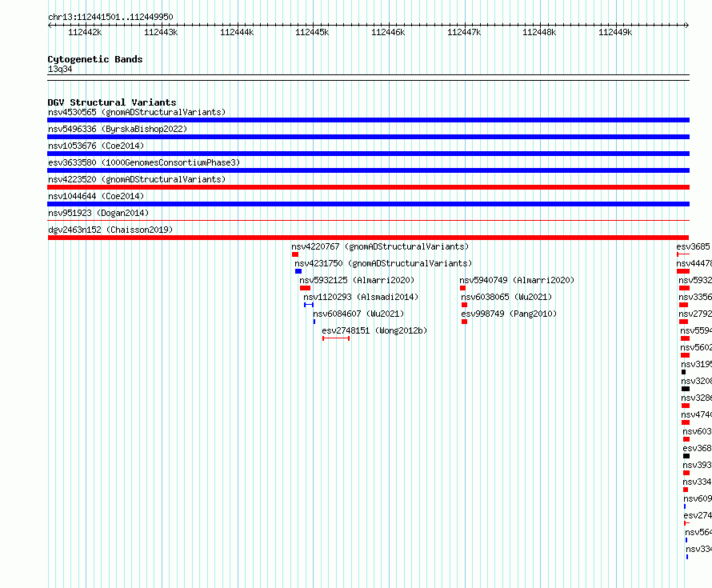Click the 112445k ruler label
This screenshot has width=712, height=588.
point(312,32)
